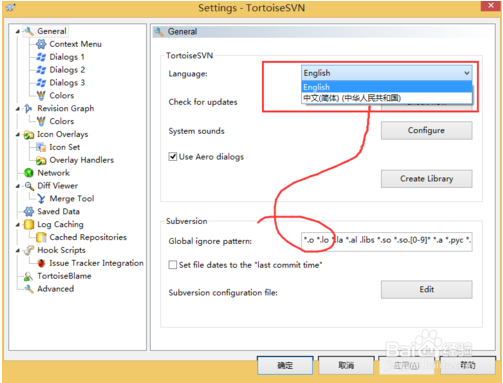The image size is (503, 383).
Task: Open the Saved Data gear icon
Action: pyautogui.click(x=29, y=211)
